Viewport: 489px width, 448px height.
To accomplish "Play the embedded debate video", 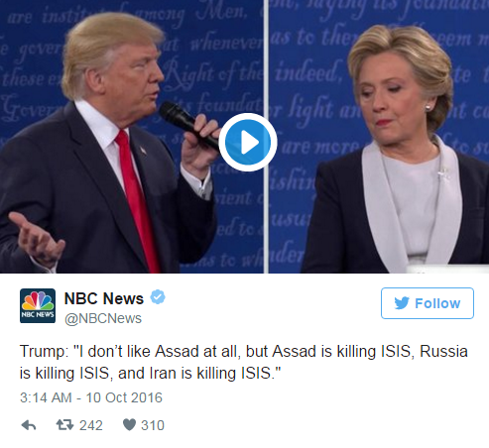I will (x=248, y=143).
